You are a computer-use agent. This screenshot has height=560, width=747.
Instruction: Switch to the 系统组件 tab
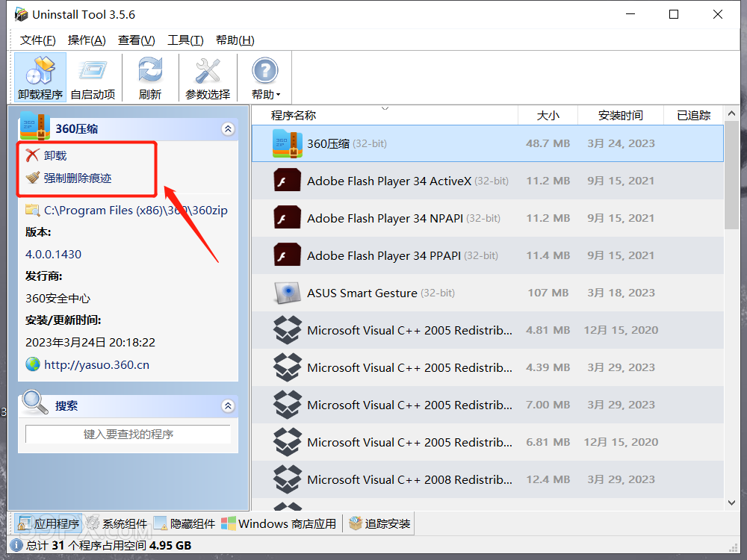pos(117,523)
